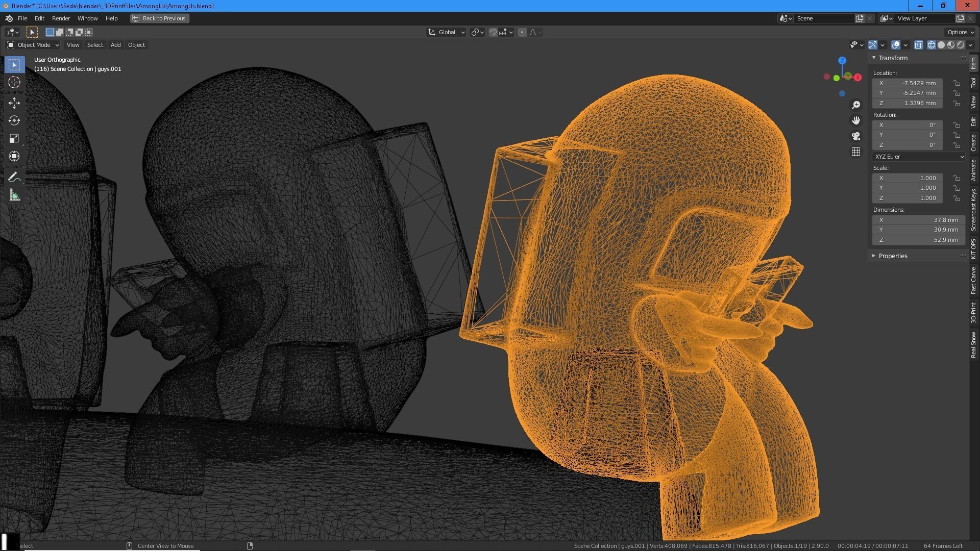Toggle lock on Scale Z
This screenshot has height=551, width=980.
957,198
